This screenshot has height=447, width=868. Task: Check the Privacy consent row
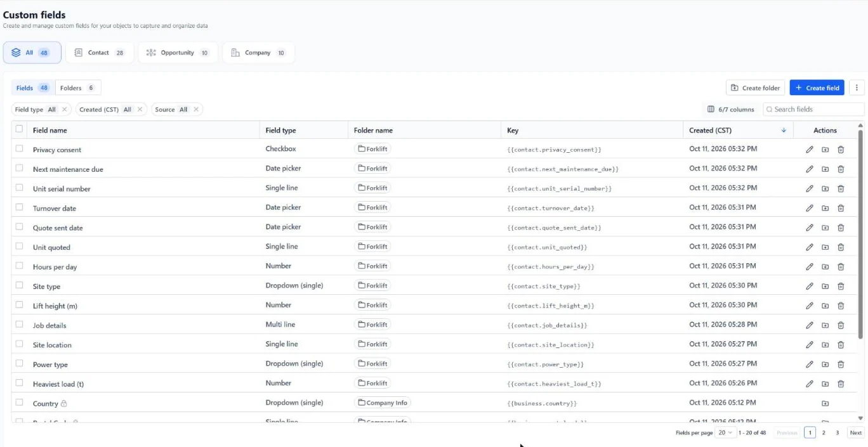(x=19, y=148)
